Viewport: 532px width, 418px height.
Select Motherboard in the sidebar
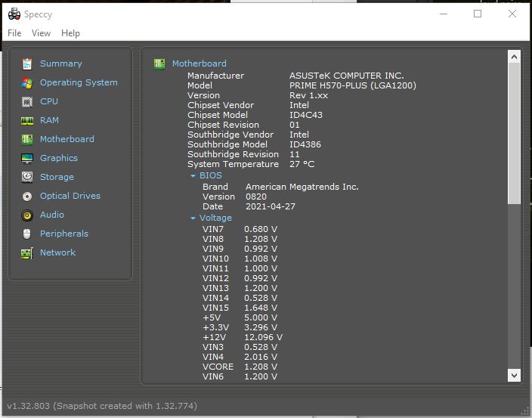point(67,139)
